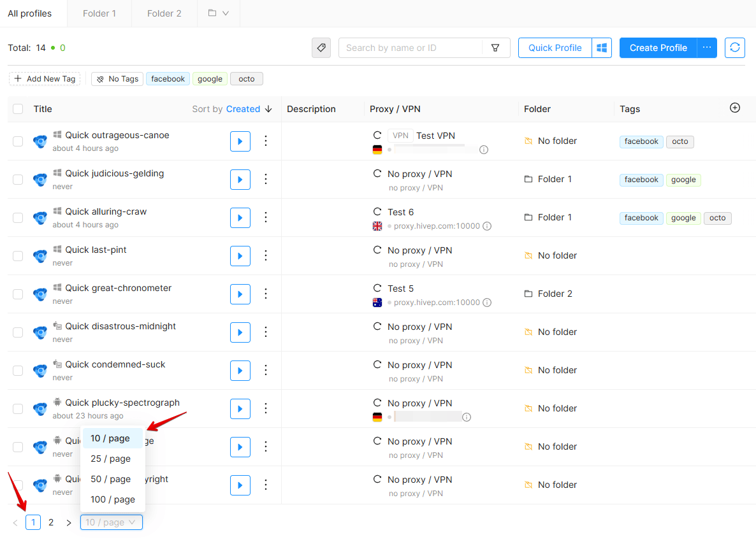Add a table column with the plus icon
Image resolution: width=756 pixels, height=542 pixels.
click(735, 108)
